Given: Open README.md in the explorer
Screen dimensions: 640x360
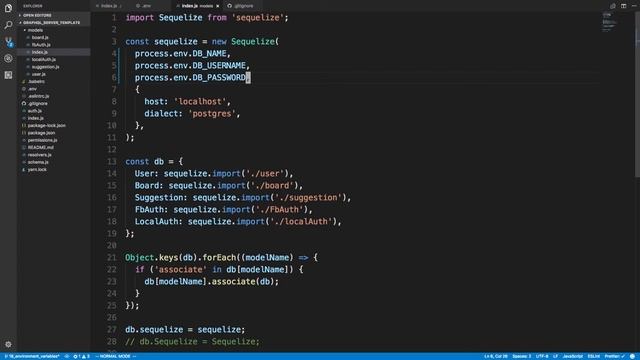Looking at the screenshot, I should pos(40,147).
